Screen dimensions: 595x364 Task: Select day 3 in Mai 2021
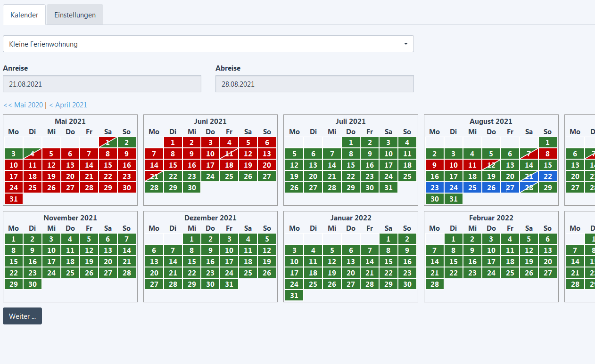(x=14, y=154)
